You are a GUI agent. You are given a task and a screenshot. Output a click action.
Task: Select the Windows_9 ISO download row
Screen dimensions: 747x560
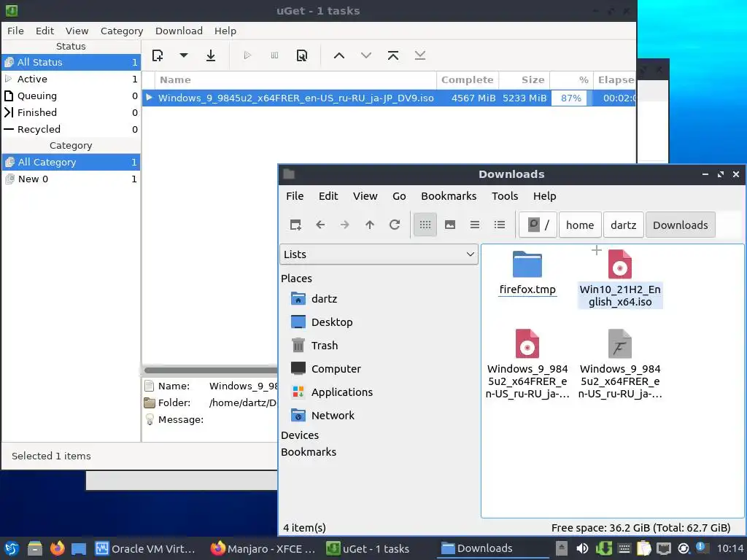(389, 98)
